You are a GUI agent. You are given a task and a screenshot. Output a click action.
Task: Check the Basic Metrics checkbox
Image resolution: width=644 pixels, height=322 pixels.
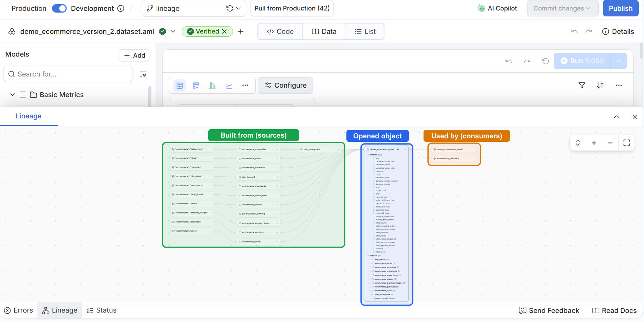click(x=23, y=95)
